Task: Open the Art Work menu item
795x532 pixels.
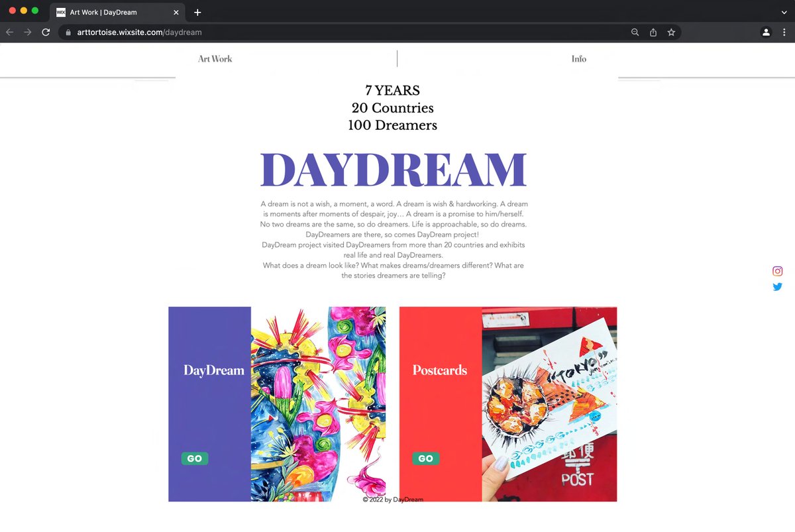Action: tap(215, 59)
